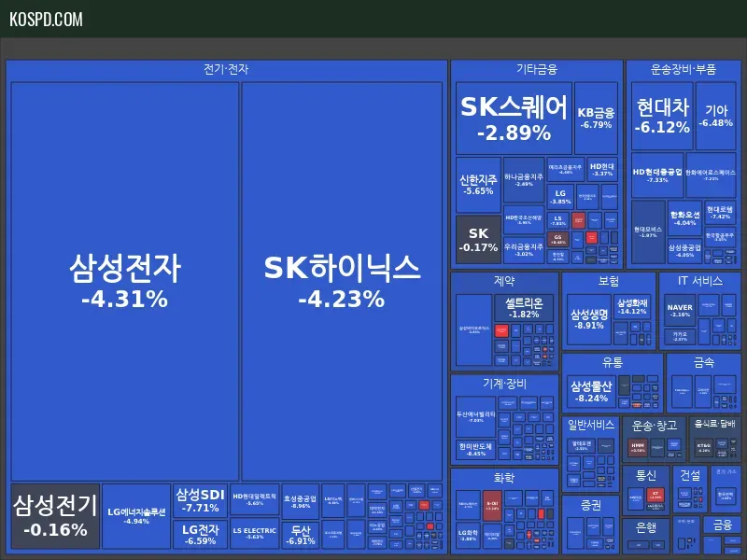Open the KOSPD.COM site logo
Image resolution: width=747 pixels, height=560 pixels.
tap(46, 20)
